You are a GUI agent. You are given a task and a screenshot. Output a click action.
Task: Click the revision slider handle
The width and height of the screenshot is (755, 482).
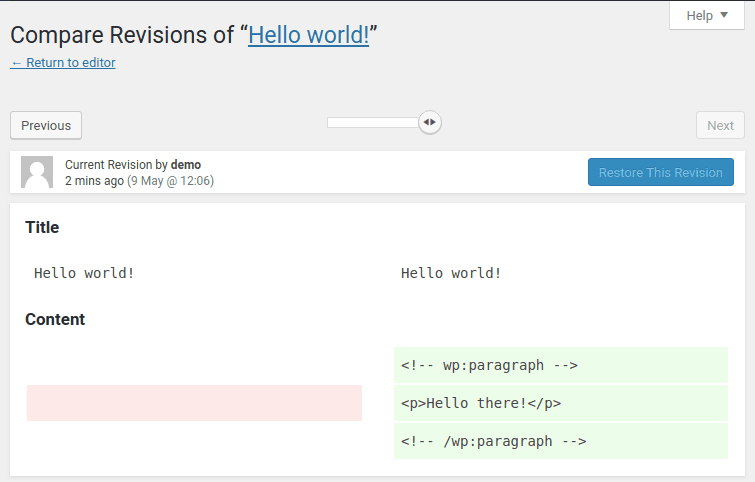click(429, 122)
